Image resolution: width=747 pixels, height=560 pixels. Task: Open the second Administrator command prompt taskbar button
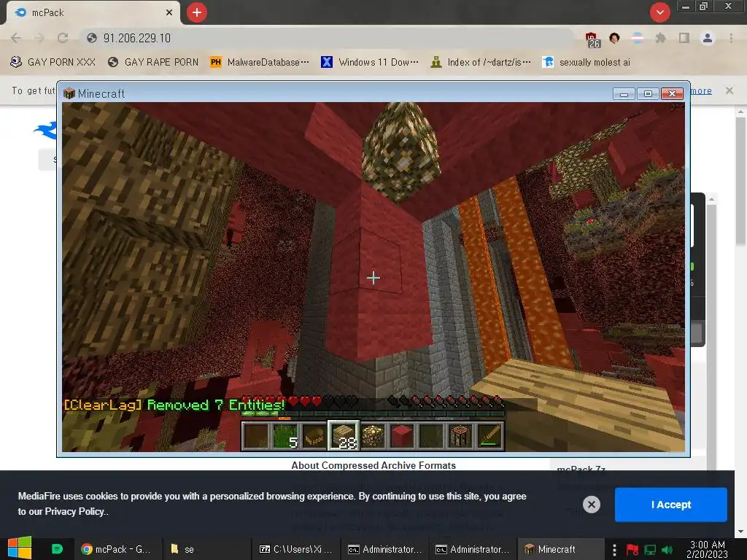pos(473,549)
